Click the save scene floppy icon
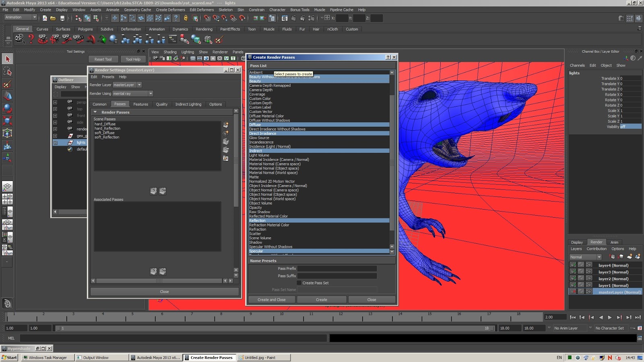The image size is (644, 362). tap(62, 18)
